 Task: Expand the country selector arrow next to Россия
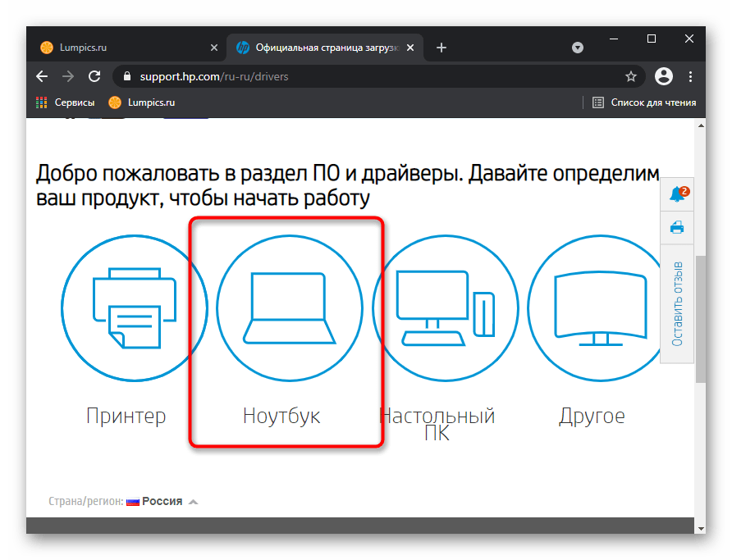[x=194, y=502]
